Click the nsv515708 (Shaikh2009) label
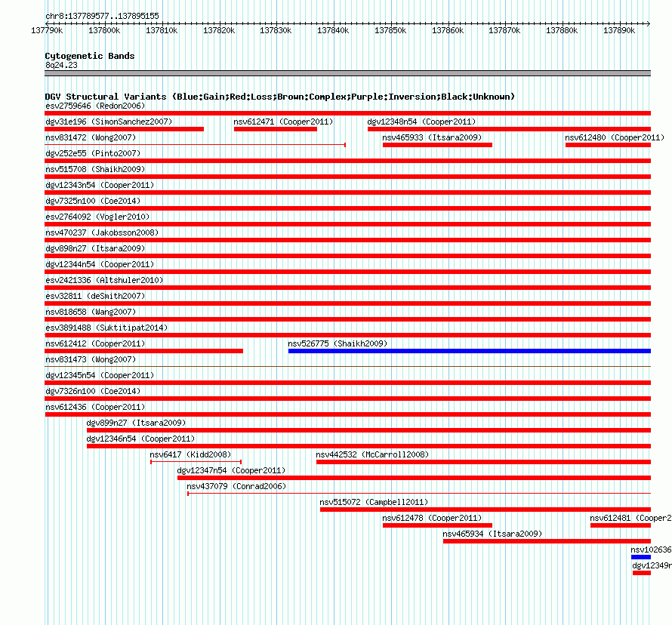Screen dimensions: 672x625 (x=95, y=169)
